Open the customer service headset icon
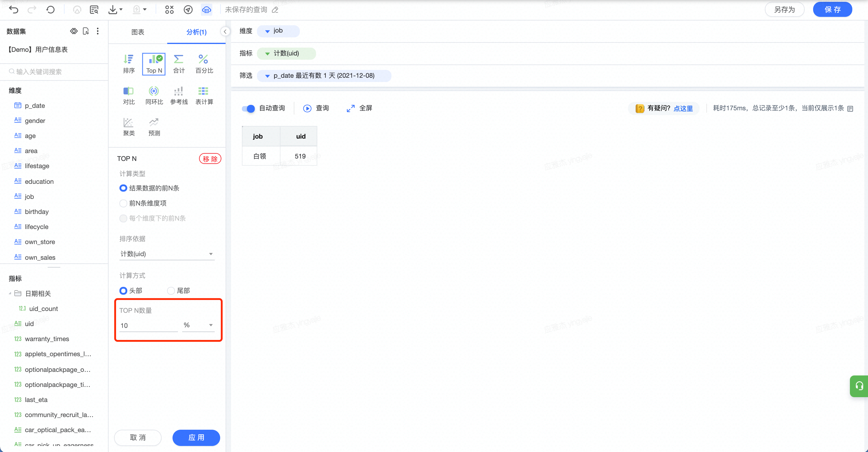868x452 pixels. (x=859, y=386)
